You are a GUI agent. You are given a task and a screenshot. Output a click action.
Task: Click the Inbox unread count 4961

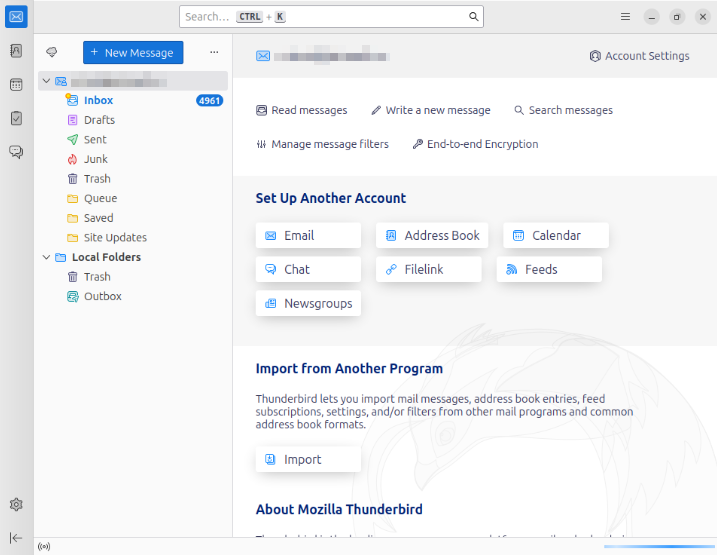coord(209,101)
